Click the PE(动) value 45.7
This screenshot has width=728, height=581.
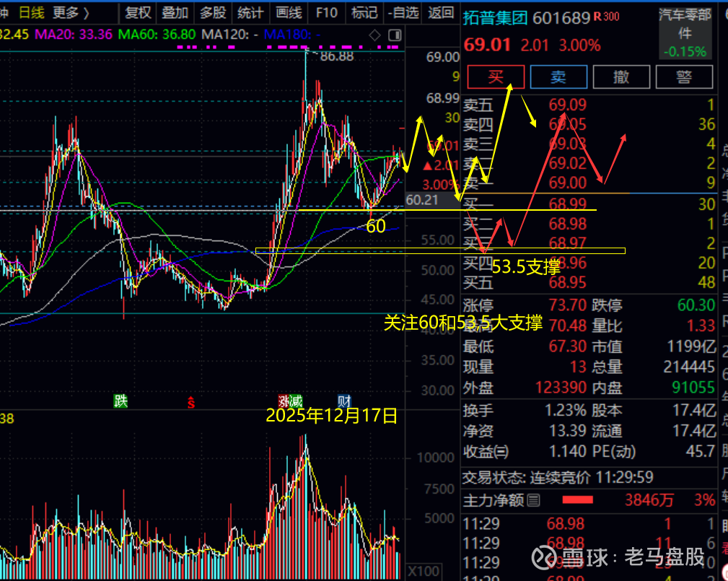pos(701,451)
